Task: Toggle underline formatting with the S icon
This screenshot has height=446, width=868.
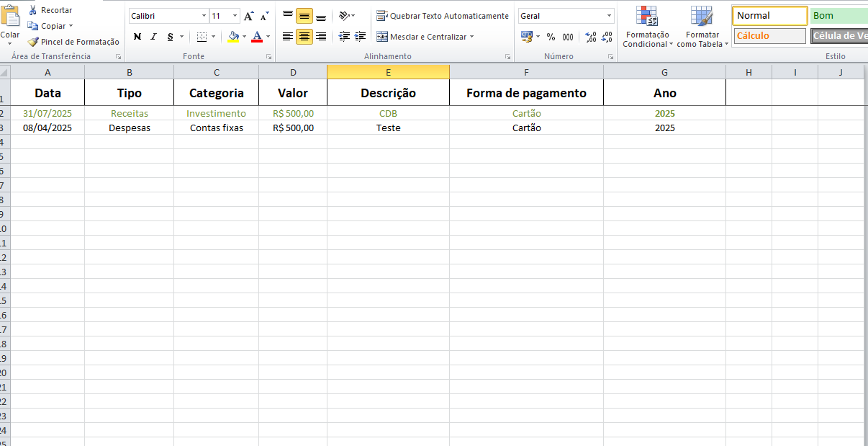Action: pyautogui.click(x=170, y=36)
